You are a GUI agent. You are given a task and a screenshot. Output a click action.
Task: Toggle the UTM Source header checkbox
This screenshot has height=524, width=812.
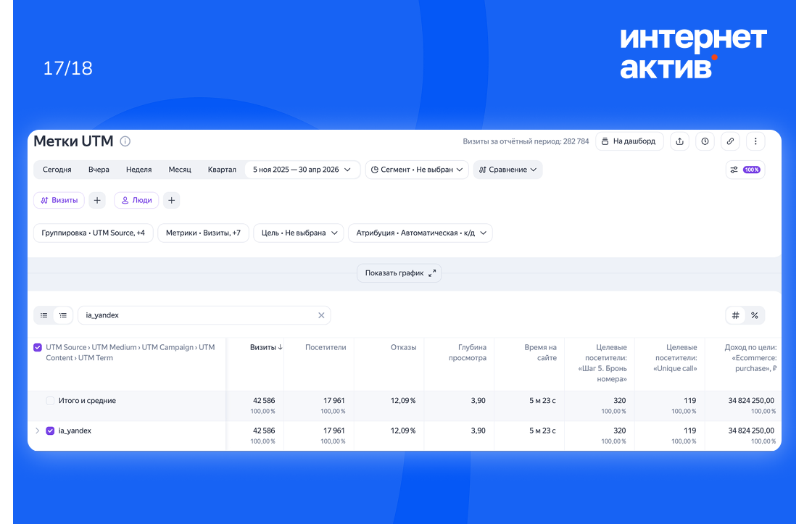(x=38, y=347)
